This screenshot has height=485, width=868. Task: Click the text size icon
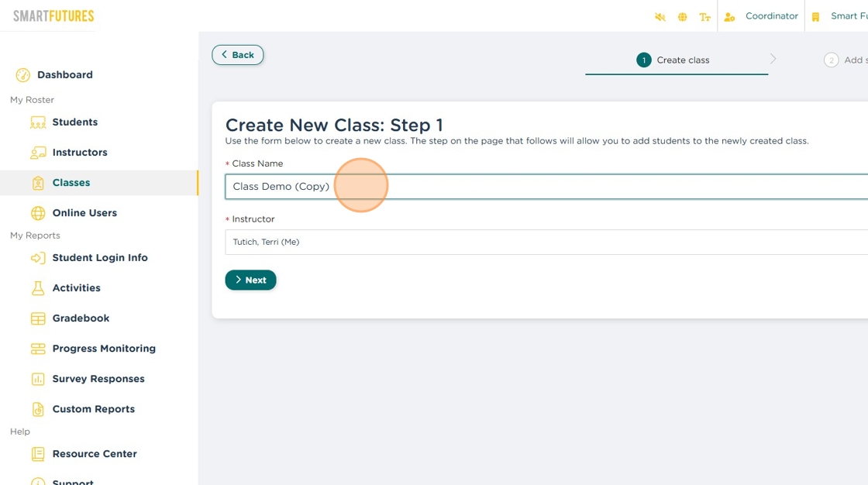[x=704, y=16]
